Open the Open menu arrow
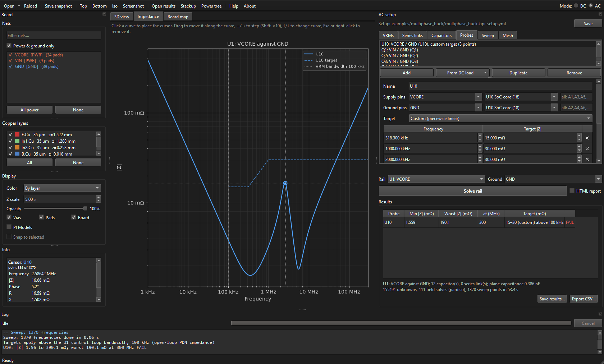This screenshot has width=604, height=364. click(19, 6)
